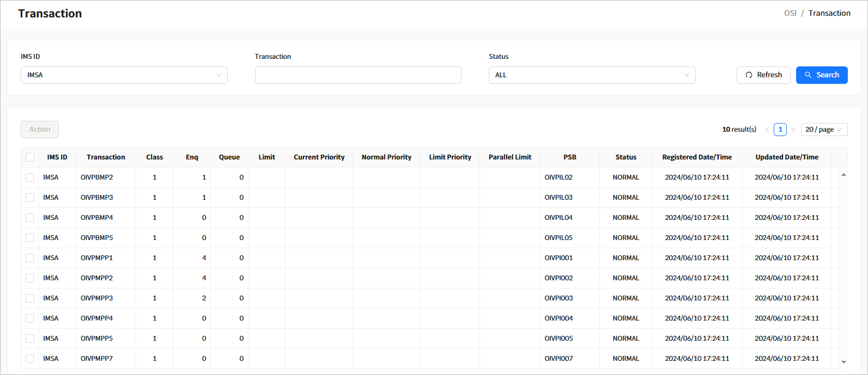Go to next page arrow in pagination
The height and width of the screenshot is (375, 868).
[x=793, y=130]
